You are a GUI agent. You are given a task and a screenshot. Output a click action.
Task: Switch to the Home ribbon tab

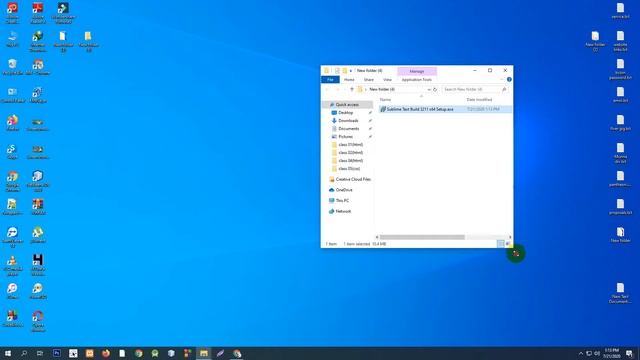pos(349,80)
